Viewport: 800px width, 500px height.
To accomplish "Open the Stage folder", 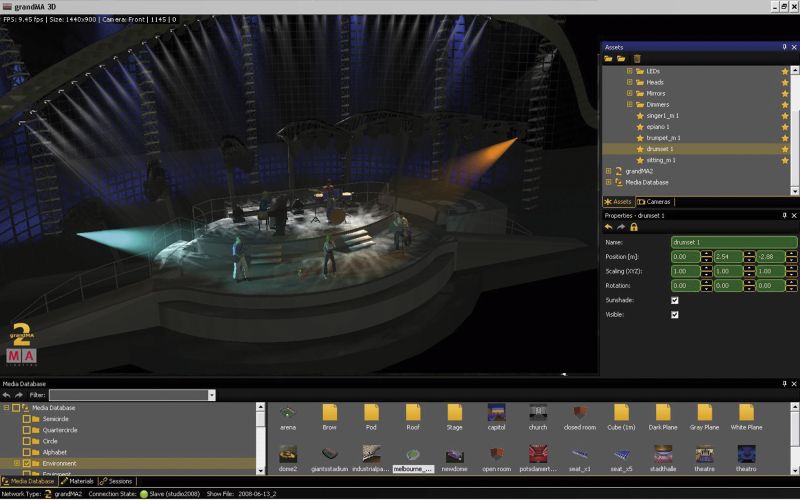I will click(x=454, y=412).
